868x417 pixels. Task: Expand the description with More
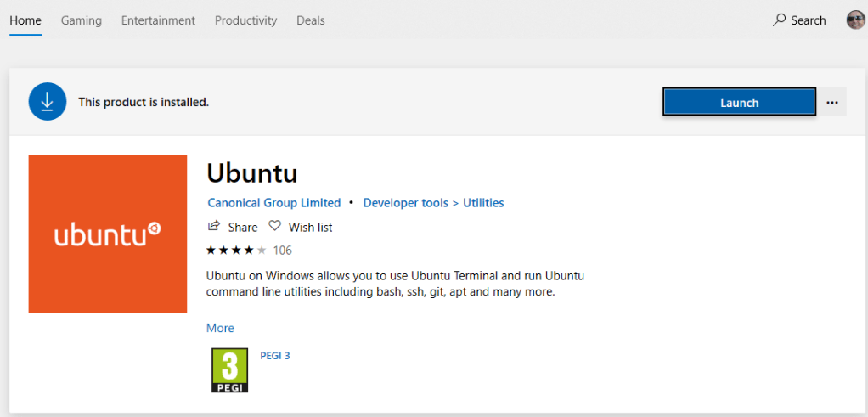pos(220,328)
